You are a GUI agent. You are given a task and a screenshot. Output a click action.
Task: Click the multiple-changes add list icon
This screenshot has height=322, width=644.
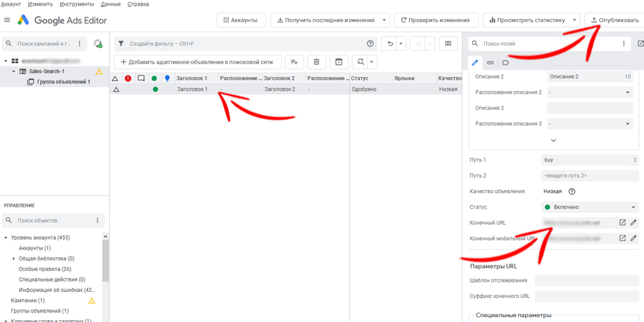click(294, 62)
